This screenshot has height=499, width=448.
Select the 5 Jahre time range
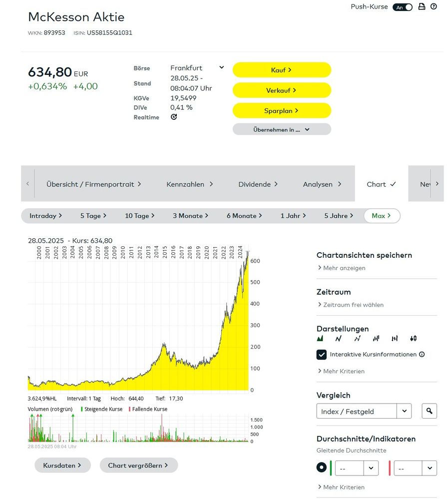(x=339, y=216)
